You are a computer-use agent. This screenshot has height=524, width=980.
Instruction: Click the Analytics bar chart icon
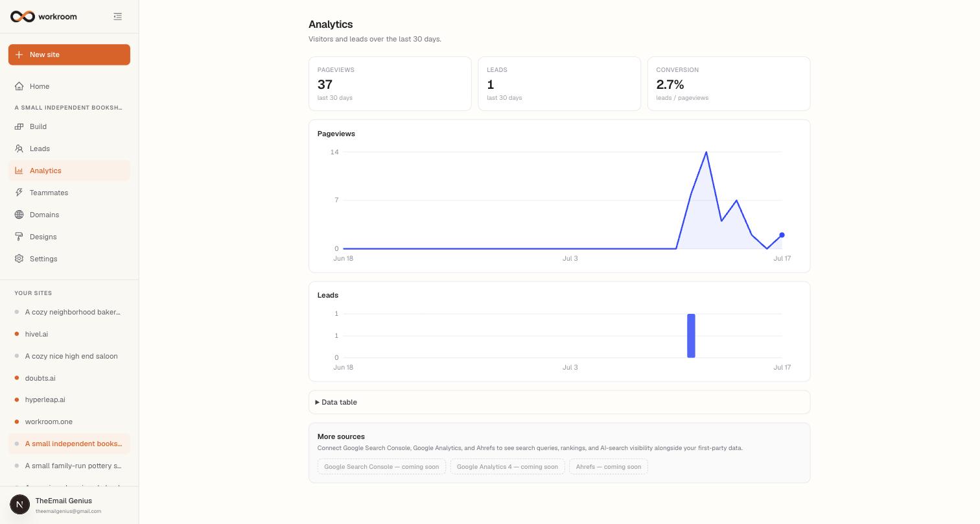pos(19,171)
